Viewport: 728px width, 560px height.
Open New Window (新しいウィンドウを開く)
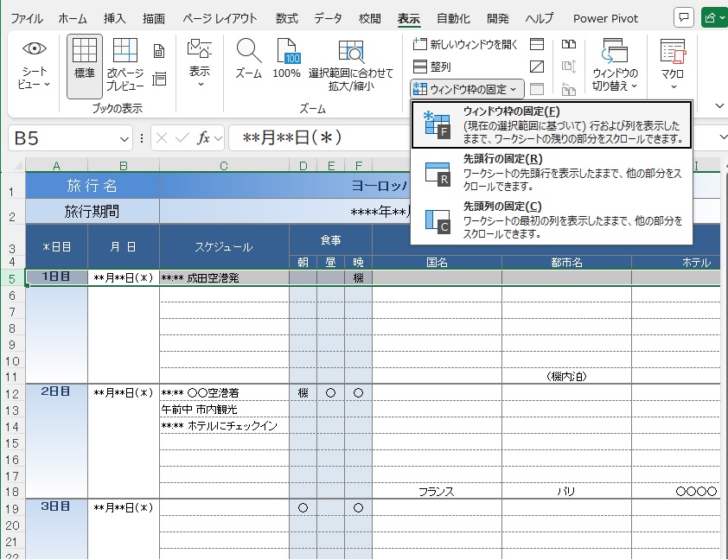point(466,44)
